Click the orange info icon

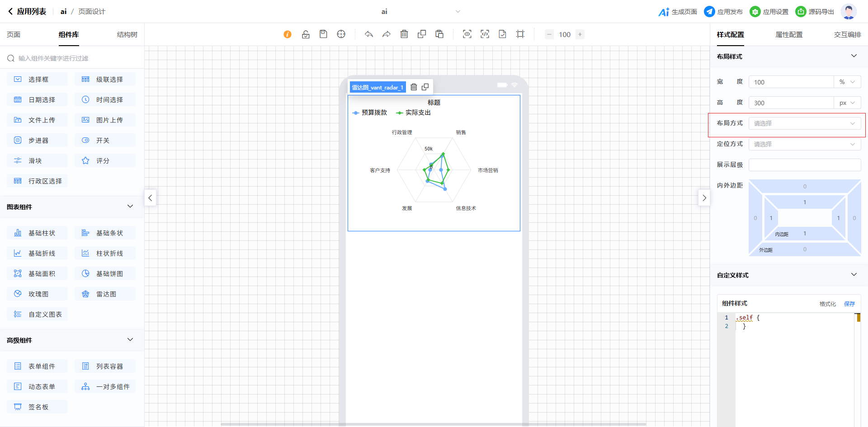pos(288,34)
